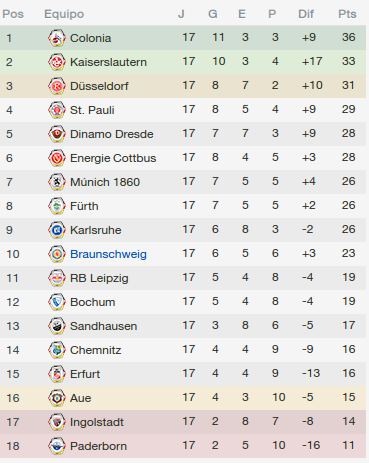Open the Paderborn club badge
Viewport: 369px width, 463px height.
tap(57, 446)
